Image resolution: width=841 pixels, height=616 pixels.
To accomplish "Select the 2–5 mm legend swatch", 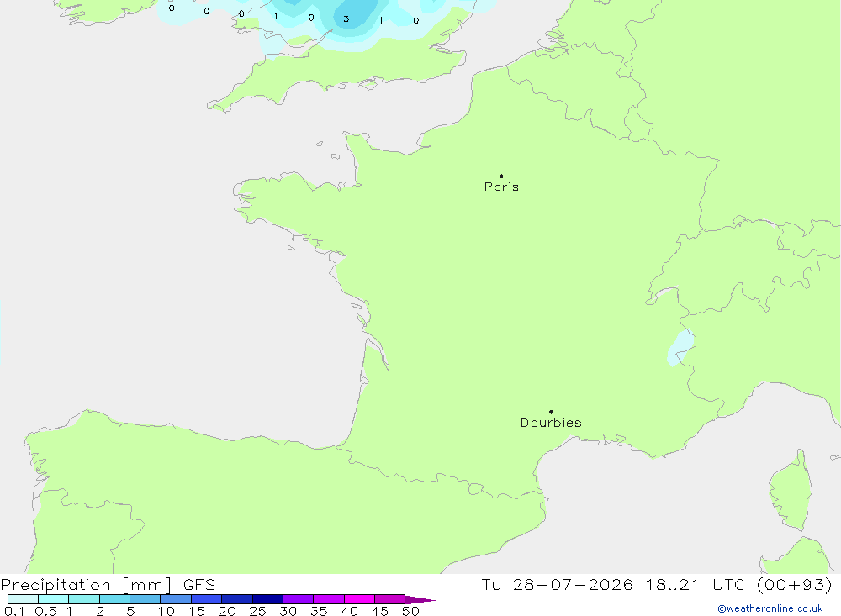I will click(x=114, y=599).
